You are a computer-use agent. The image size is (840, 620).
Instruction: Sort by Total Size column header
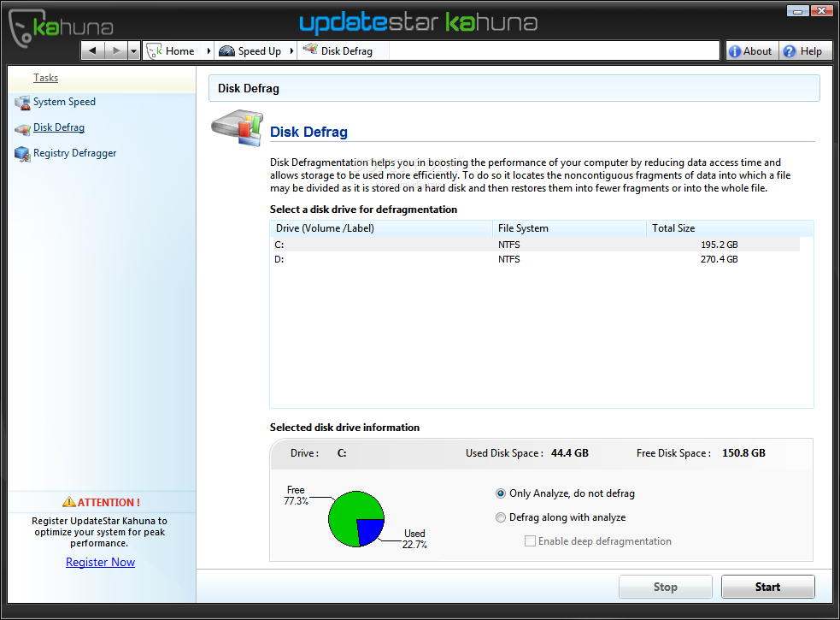click(x=730, y=228)
